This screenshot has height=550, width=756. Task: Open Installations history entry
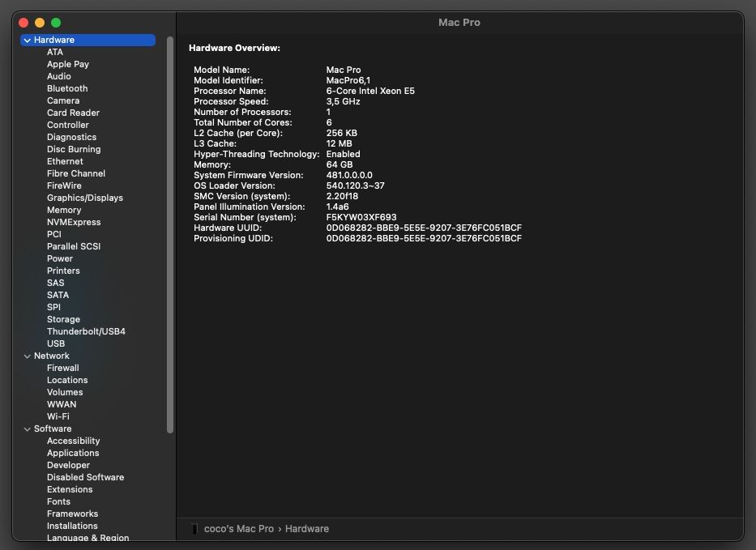click(72, 526)
